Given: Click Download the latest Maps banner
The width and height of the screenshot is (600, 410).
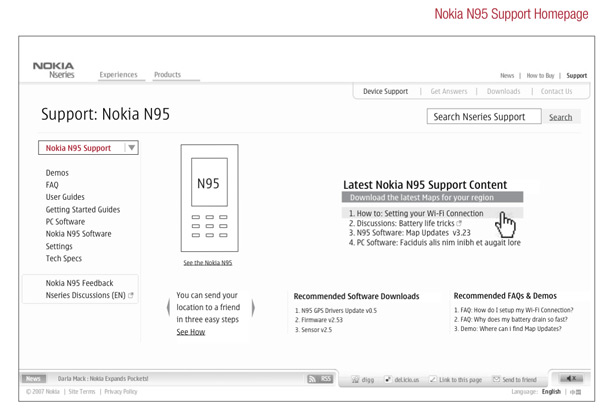Looking at the screenshot, I should point(432,198).
